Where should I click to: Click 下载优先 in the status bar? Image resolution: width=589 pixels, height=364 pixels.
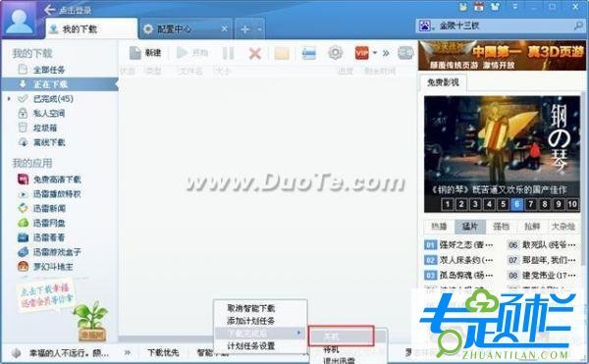tap(163, 353)
